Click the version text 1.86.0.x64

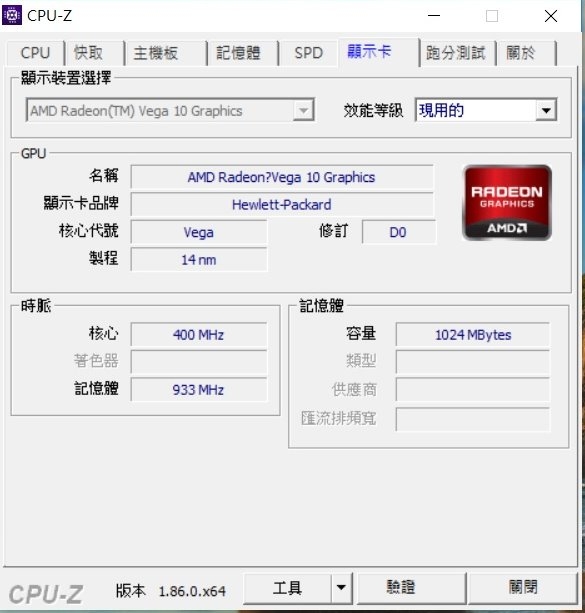click(192, 591)
